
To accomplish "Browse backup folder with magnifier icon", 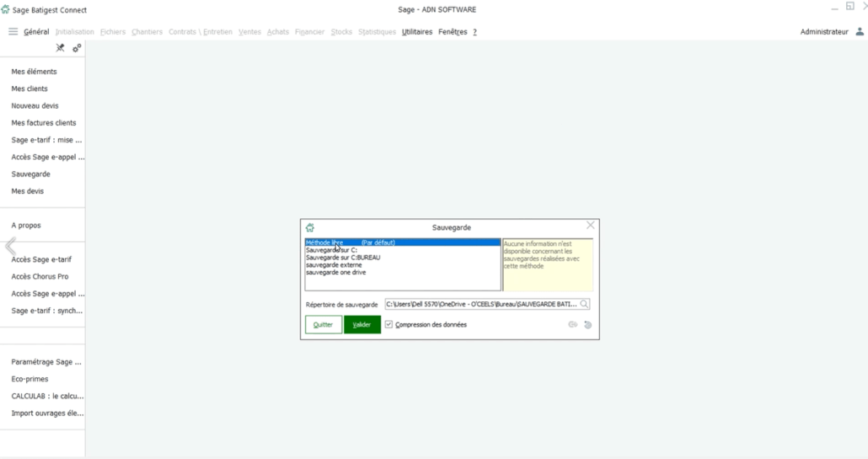I will (584, 304).
